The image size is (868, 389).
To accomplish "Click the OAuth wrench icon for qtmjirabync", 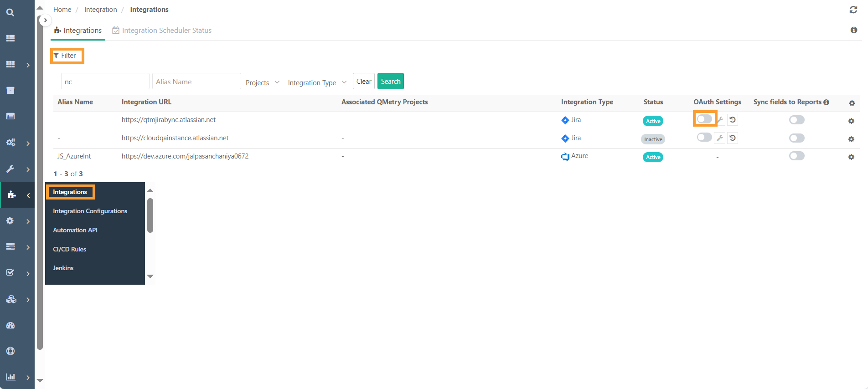I will (720, 120).
